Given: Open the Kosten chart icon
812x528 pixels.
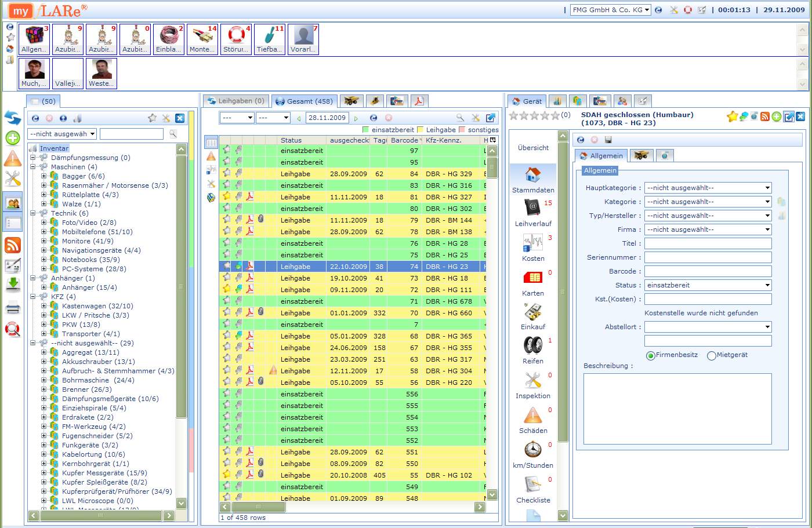Looking at the screenshot, I should point(532,242).
